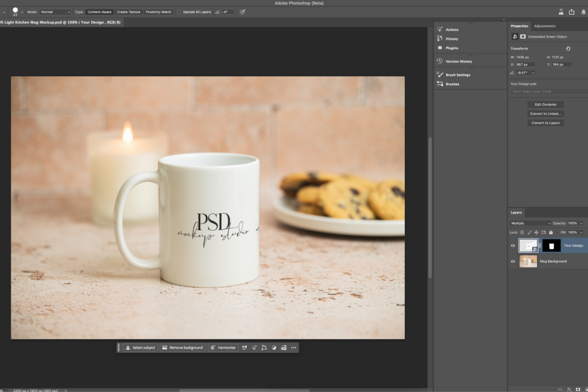This screenshot has width=588, height=392.
Task: Select the Layers panel tab
Action: pos(516,212)
